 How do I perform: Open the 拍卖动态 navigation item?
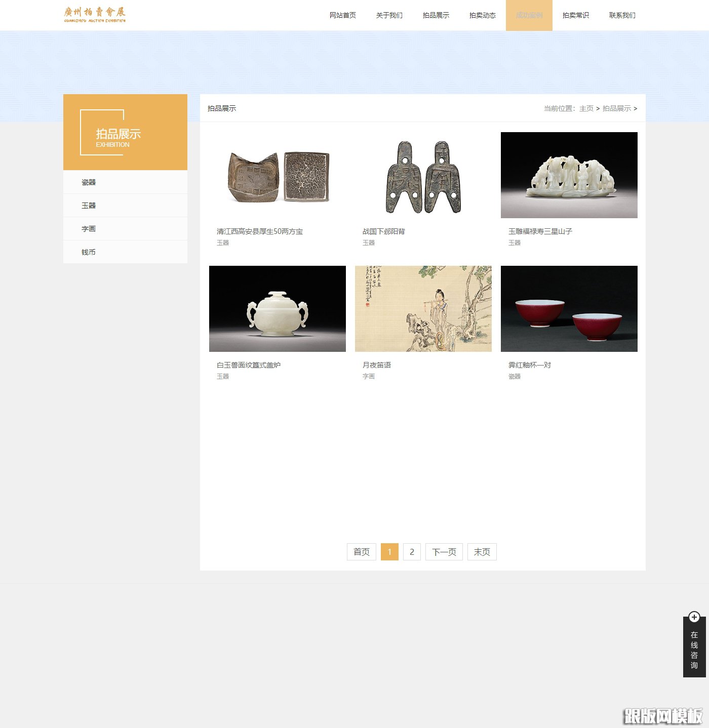click(x=482, y=15)
